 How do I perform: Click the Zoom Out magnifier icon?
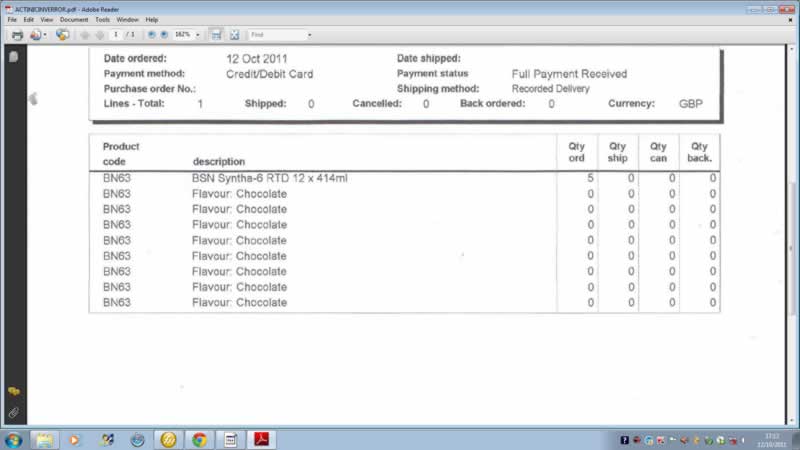click(x=152, y=34)
